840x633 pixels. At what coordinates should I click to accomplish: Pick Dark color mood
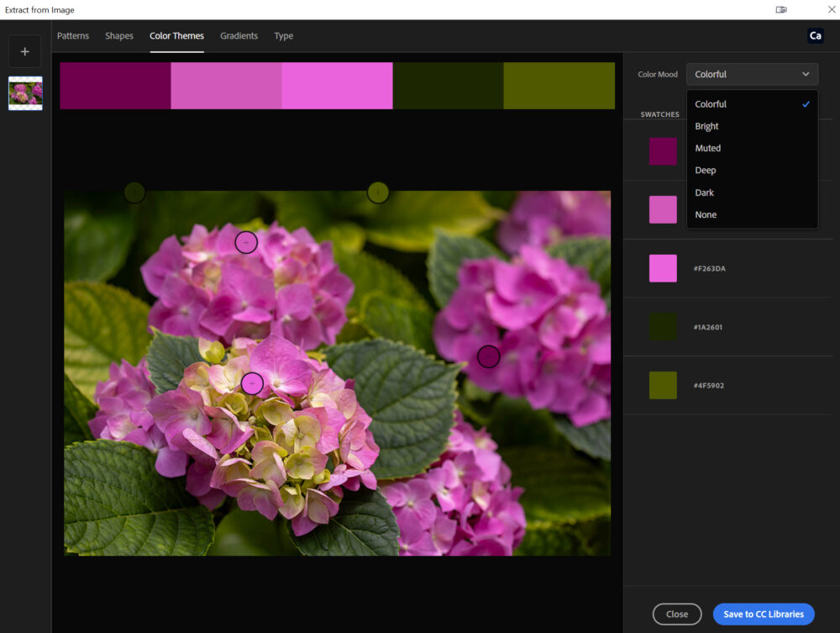click(x=752, y=193)
